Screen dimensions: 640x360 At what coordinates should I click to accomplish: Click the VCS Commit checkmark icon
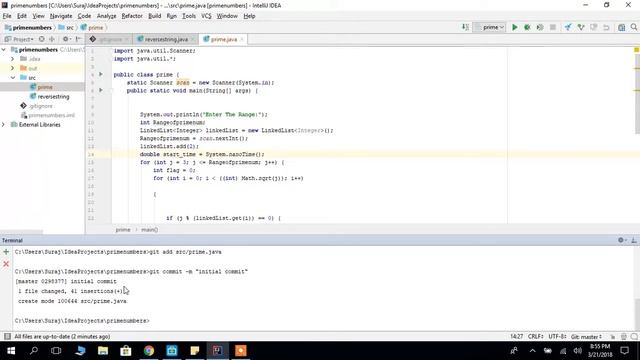[581, 27]
